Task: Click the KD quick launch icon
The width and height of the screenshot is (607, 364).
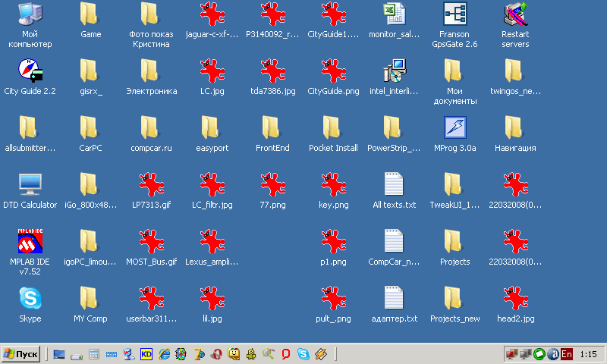Action: (x=146, y=354)
